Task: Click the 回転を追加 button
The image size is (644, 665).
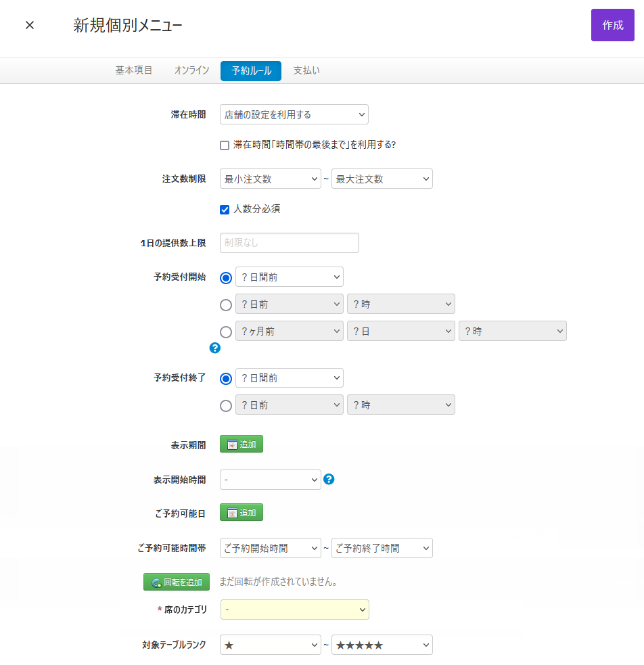Action: (177, 582)
